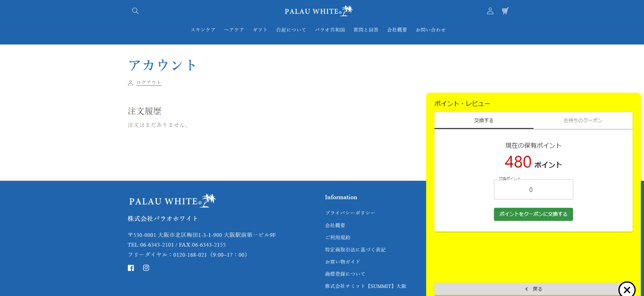Click the ログアウト link
This screenshot has height=296, width=644.
[x=148, y=82]
